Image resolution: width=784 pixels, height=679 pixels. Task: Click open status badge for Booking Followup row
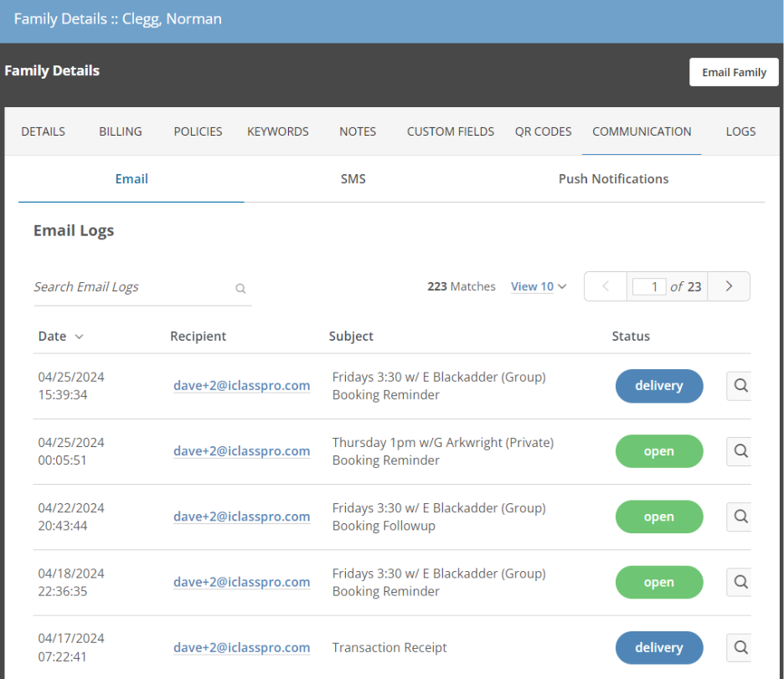(x=659, y=517)
